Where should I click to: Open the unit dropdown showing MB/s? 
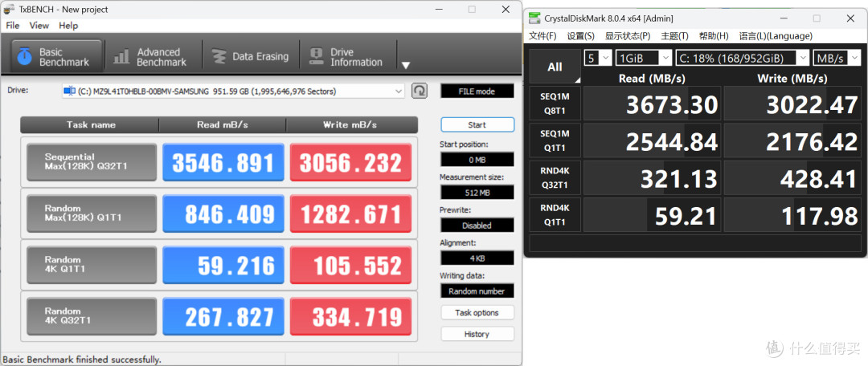point(837,58)
